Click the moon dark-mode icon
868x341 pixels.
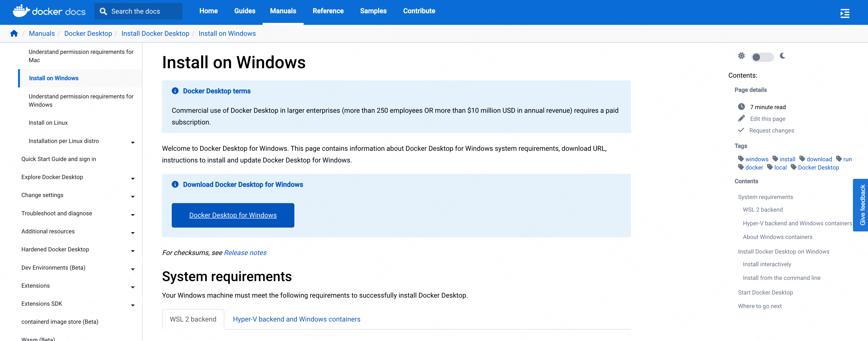click(x=782, y=56)
